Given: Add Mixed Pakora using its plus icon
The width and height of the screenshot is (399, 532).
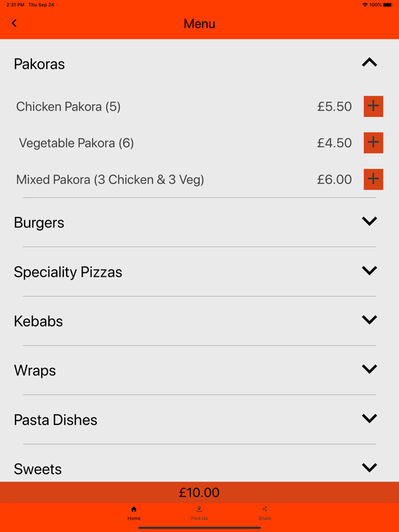Looking at the screenshot, I should (x=373, y=179).
